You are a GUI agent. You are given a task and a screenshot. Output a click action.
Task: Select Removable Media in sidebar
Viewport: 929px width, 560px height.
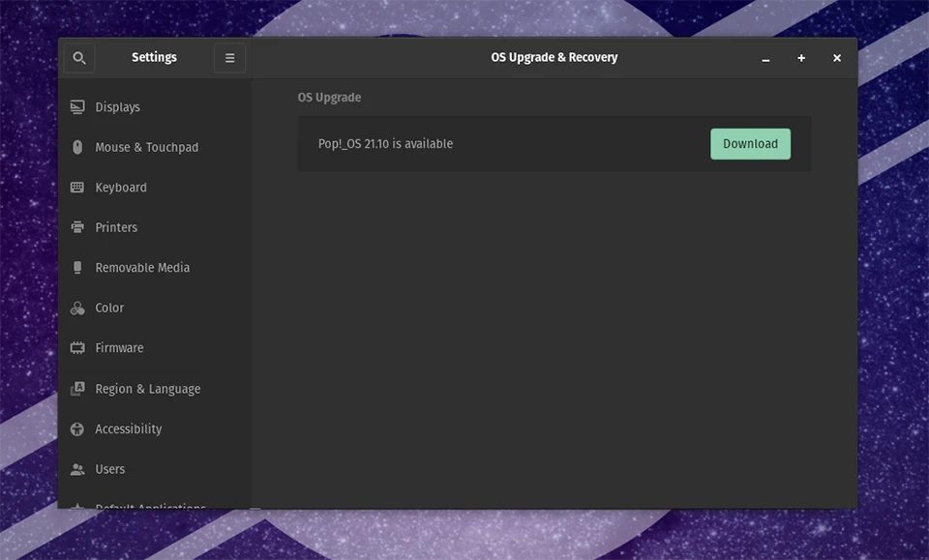155,268
